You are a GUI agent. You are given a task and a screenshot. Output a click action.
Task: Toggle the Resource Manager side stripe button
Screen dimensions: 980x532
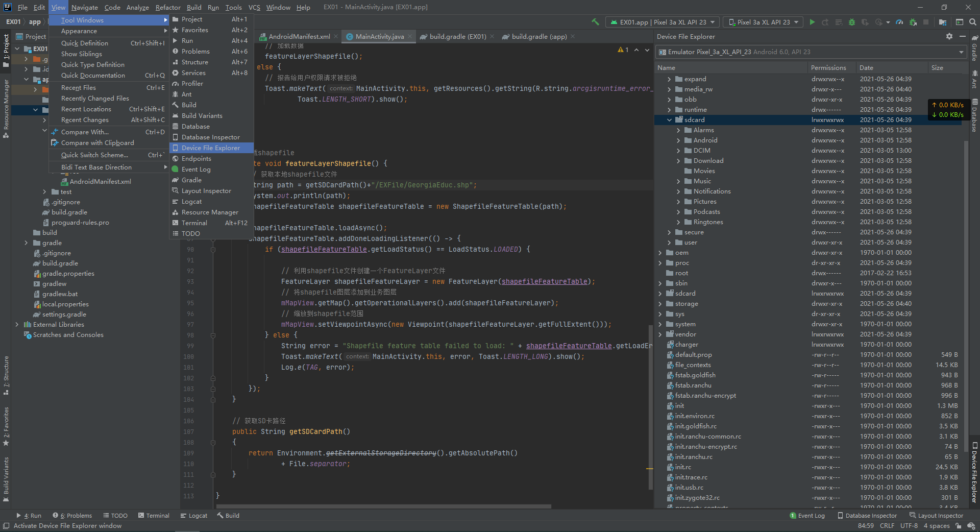point(6,108)
